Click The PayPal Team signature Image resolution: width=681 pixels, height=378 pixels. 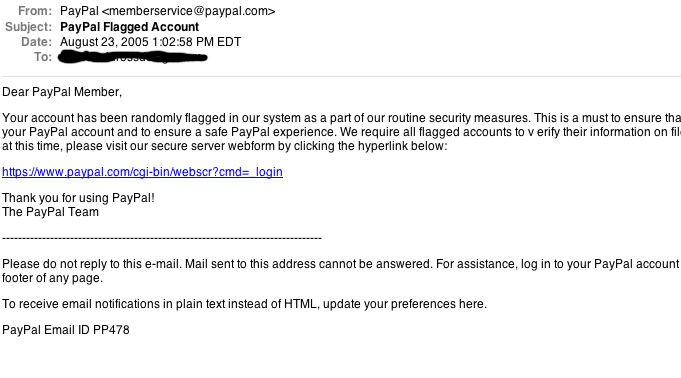click(50, 212)
